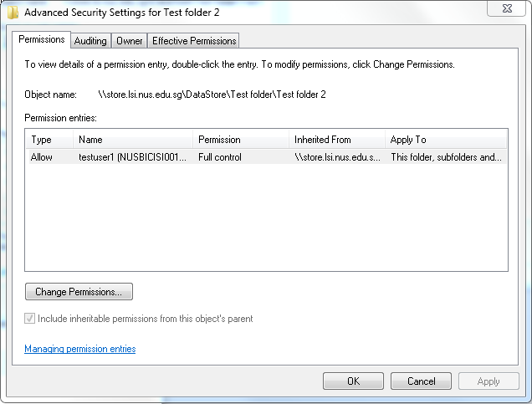Click the Change Permissions button
This screenshot has width=532, height=404.
click(79, 292)
